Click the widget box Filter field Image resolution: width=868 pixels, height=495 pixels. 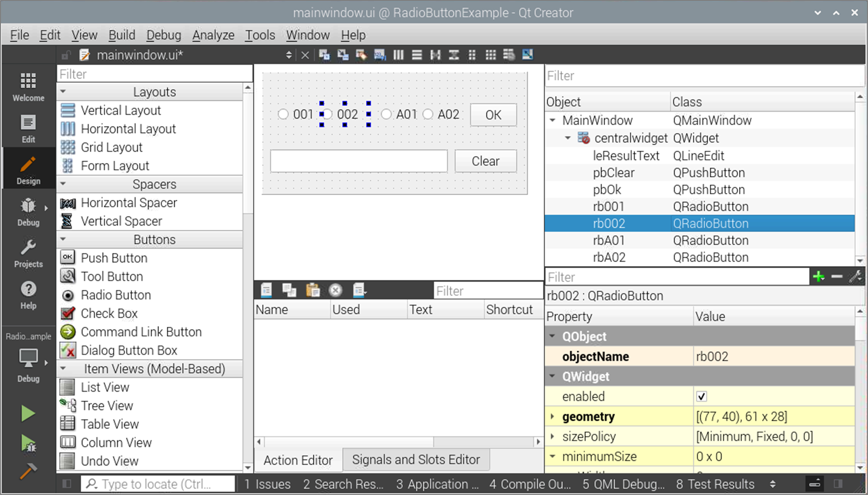point(155,74)
